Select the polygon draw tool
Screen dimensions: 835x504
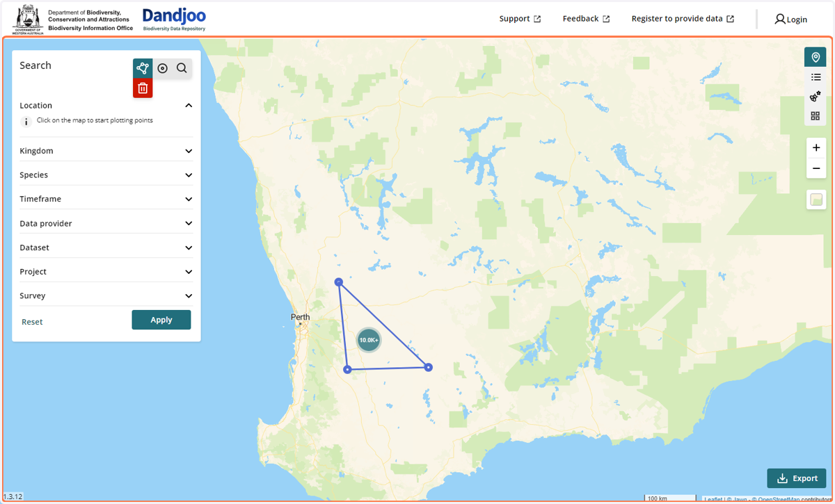point(143,68)
